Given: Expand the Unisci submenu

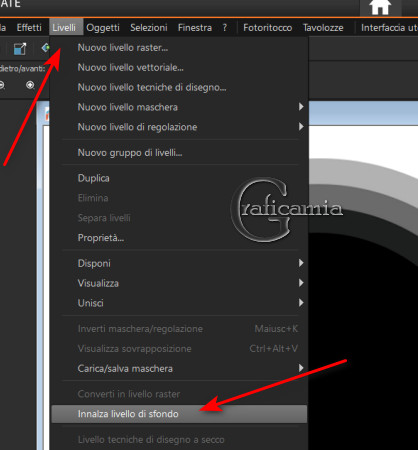Looking at the screenshot, I should point(179,303).
